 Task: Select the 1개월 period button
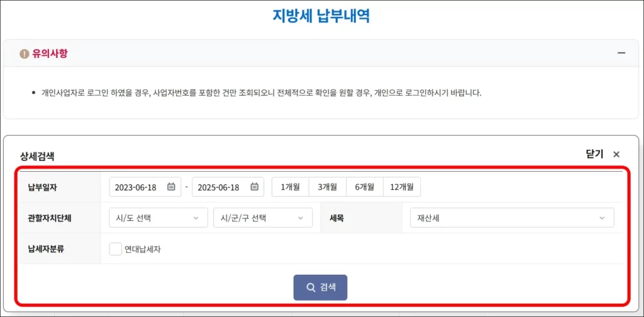pos(291,187)
